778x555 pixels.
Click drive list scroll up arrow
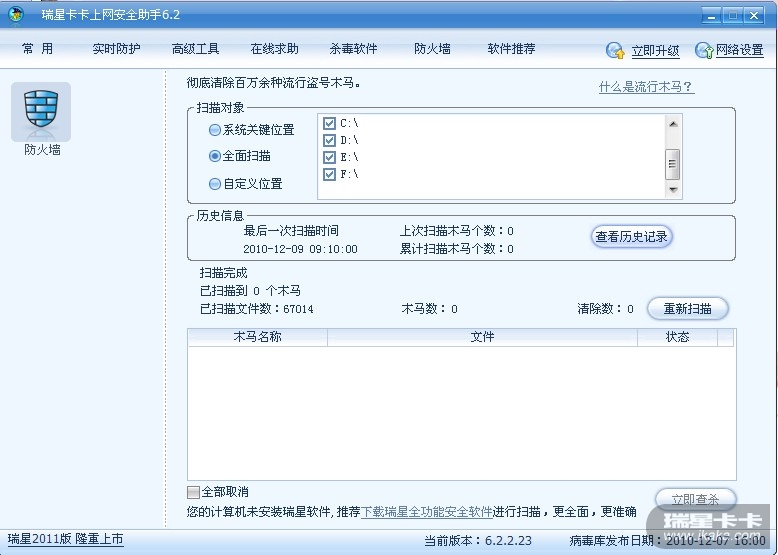[x=673, y=123]
